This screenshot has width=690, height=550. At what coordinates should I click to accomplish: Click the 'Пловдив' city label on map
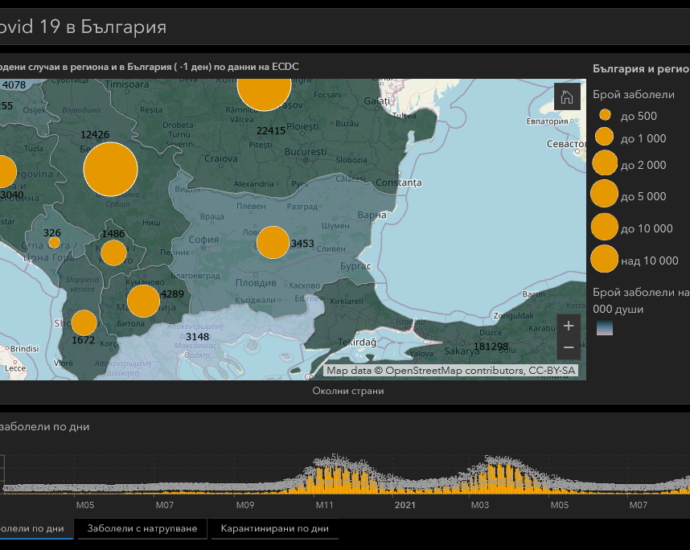[256, 283]
